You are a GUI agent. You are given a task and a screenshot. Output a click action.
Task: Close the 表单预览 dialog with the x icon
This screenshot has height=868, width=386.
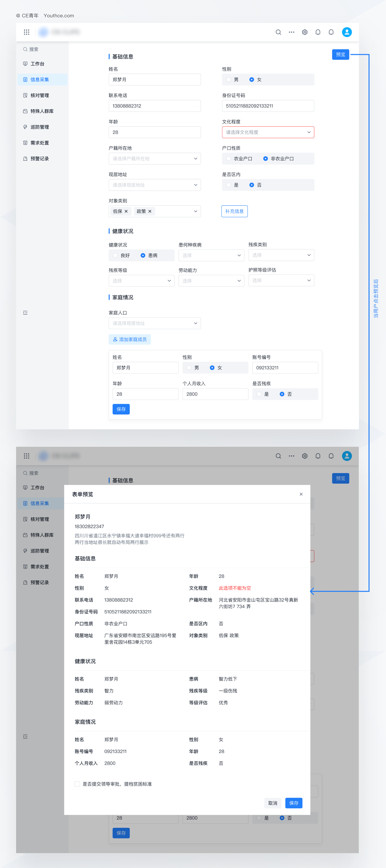[x=301, y=494]
